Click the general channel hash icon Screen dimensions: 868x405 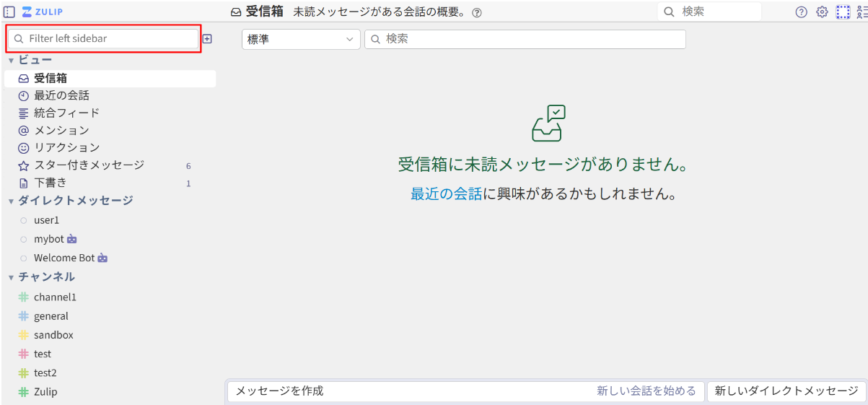[x=23, y=316]
